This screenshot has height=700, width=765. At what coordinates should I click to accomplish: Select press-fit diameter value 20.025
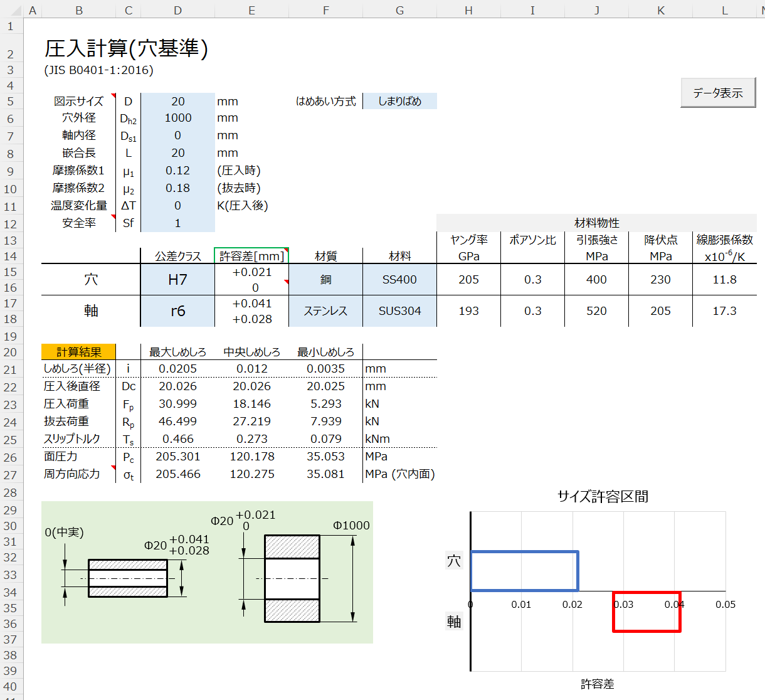point(326,386)
